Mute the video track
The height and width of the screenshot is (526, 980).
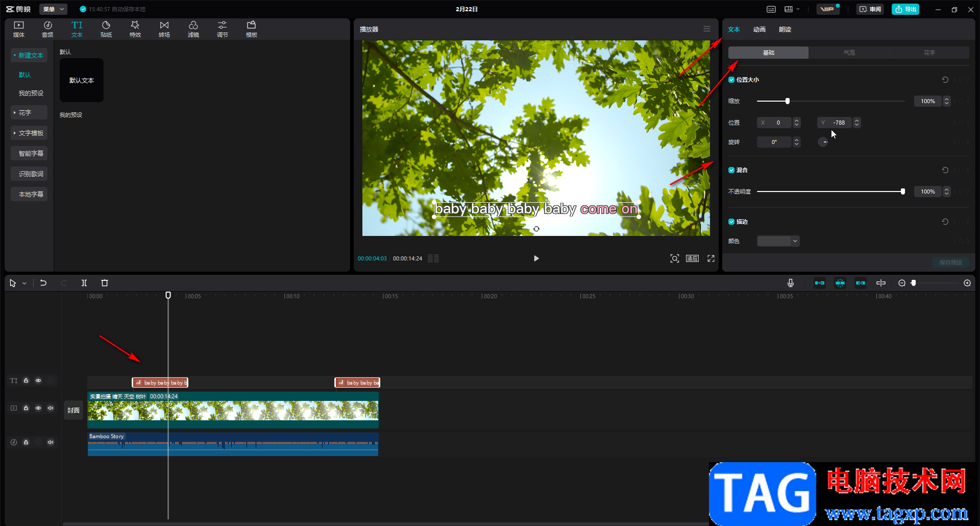coord(51,408)
